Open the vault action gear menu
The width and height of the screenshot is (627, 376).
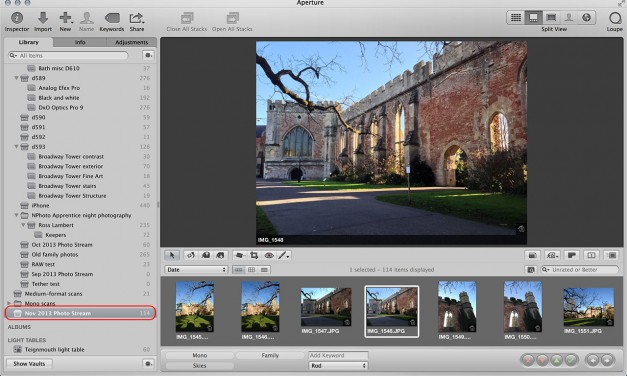click(148, 364)
